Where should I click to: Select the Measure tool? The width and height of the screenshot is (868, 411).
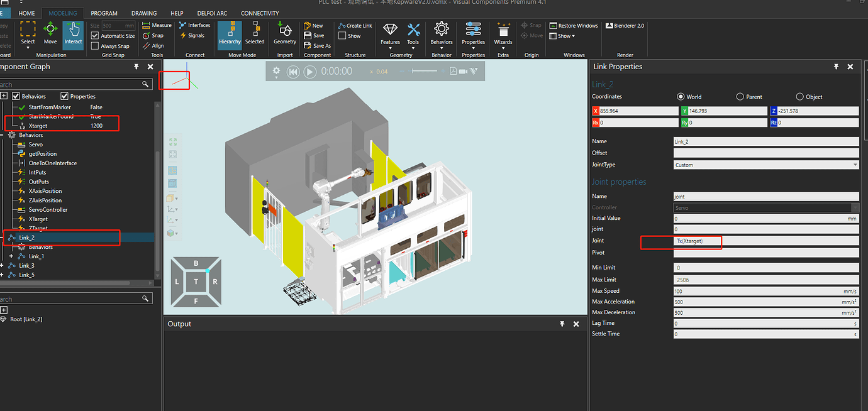[156, 25]
